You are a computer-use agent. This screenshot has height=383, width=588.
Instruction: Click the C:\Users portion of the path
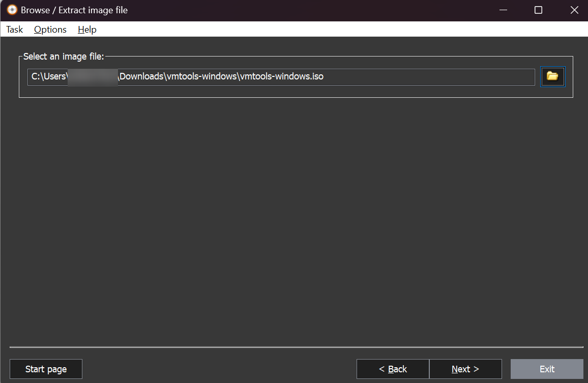click(49, 77)
